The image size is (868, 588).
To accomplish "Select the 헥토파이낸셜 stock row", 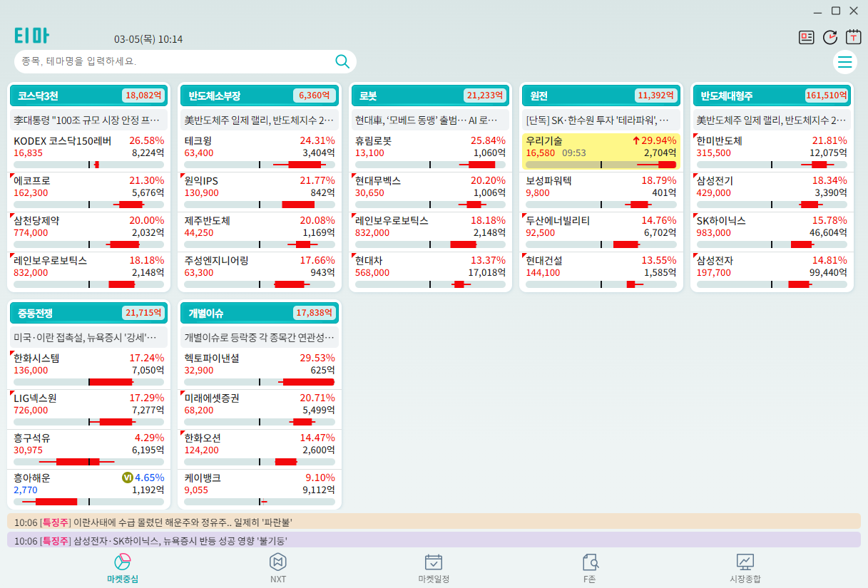I will [260, 368].
